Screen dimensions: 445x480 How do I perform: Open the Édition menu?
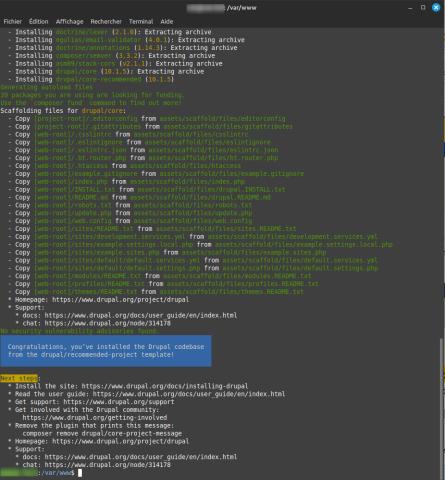point(38,22)
